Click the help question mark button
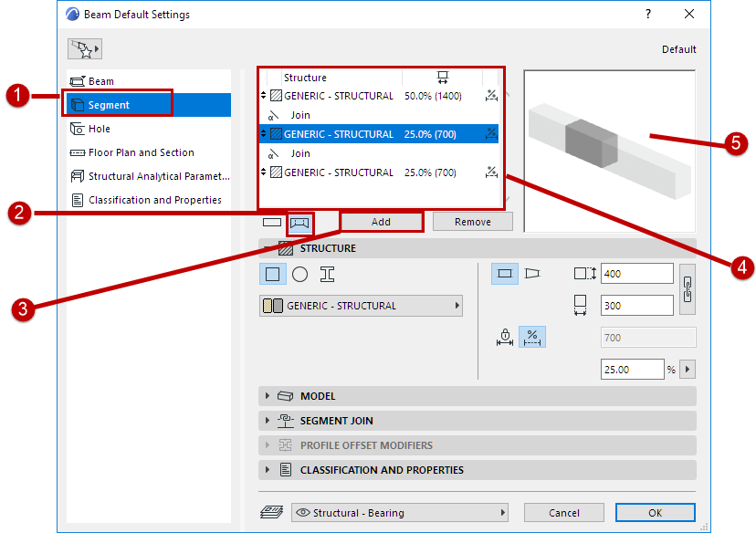756x533 pixels. (648, 14)
